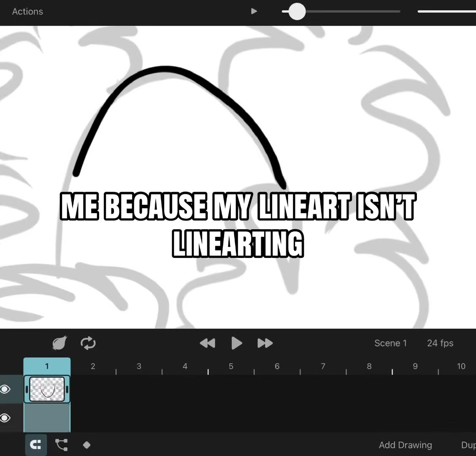The image size is (476, 456).
Task: Go to frame 8 on timeline
Action: pos(369,366)
